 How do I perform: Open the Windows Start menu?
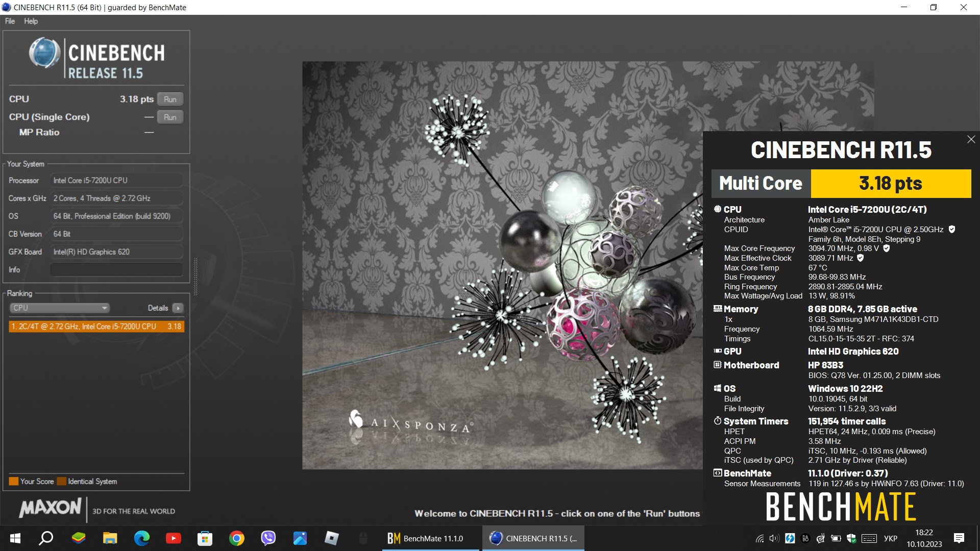(x=15, y=538)
